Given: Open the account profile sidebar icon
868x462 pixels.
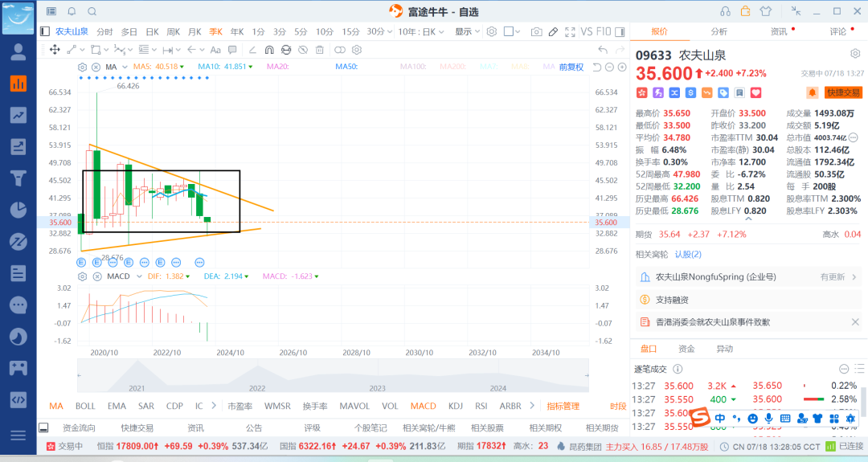Looking at the screenshot, I should click(18, 52).
